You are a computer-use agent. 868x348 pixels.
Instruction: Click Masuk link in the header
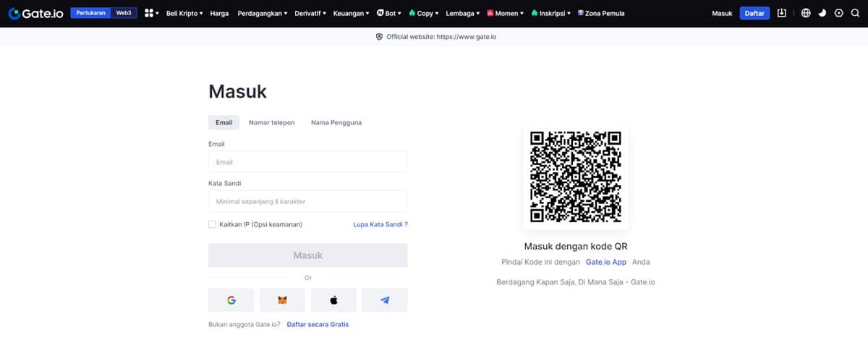point(722,13)
